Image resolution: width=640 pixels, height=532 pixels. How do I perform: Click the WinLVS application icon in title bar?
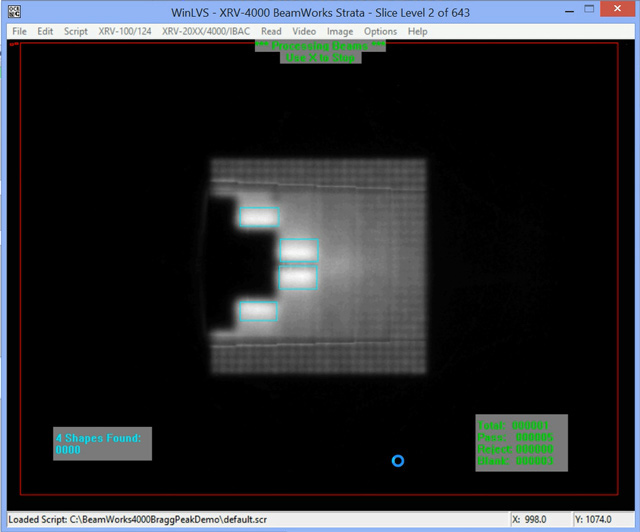[11, 11]
